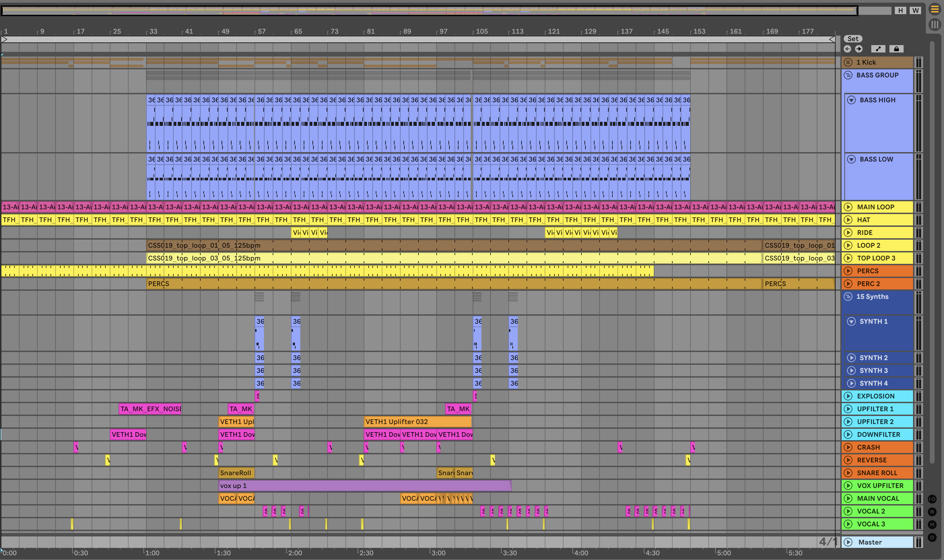Switch to Session View with the three-bars icon

click(x=935, y=25)
